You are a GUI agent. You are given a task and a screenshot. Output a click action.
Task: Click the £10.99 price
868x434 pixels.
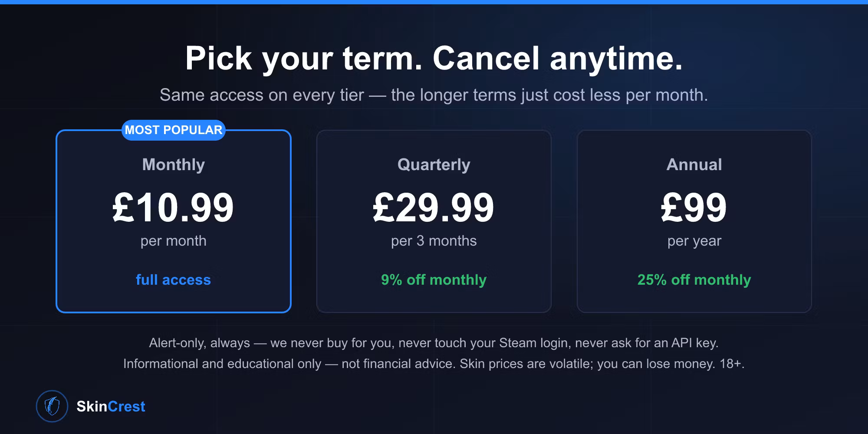[174, 208]
